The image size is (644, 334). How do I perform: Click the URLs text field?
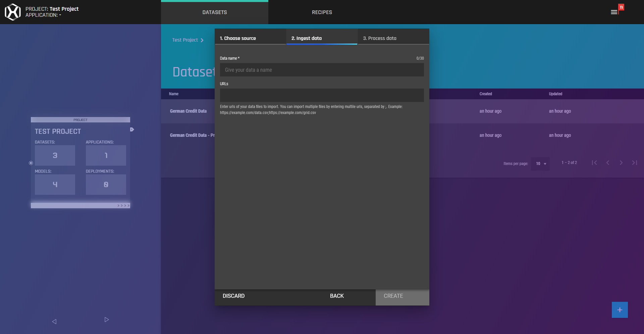tap(322, 95)
